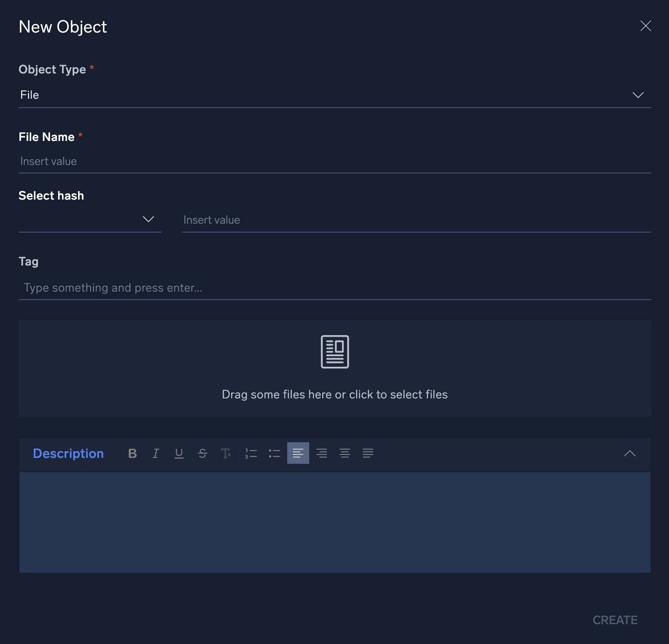Toggle underline formatting in Description toolbar
Viewport: 669px width, 644px height.
point(179,453)
